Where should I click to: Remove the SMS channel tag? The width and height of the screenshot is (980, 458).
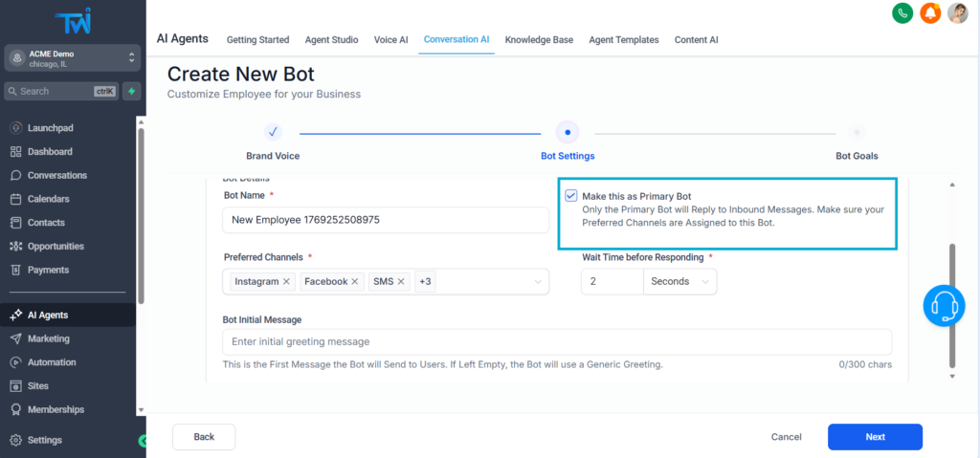point(402,282)
